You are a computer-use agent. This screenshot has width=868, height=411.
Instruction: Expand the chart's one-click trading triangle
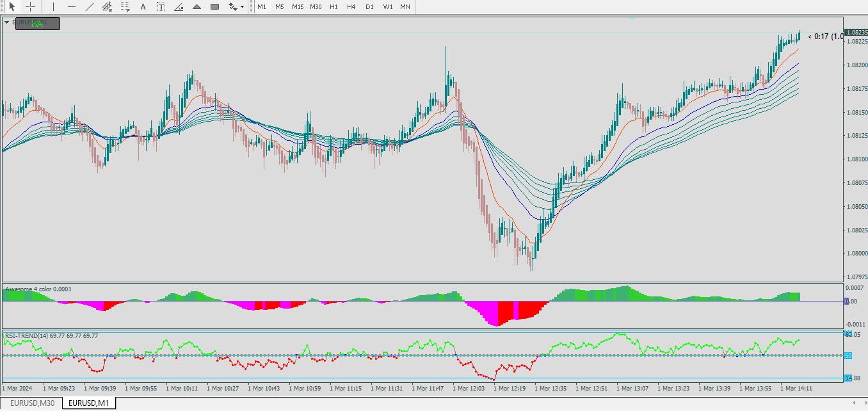(x=7, y=22)
